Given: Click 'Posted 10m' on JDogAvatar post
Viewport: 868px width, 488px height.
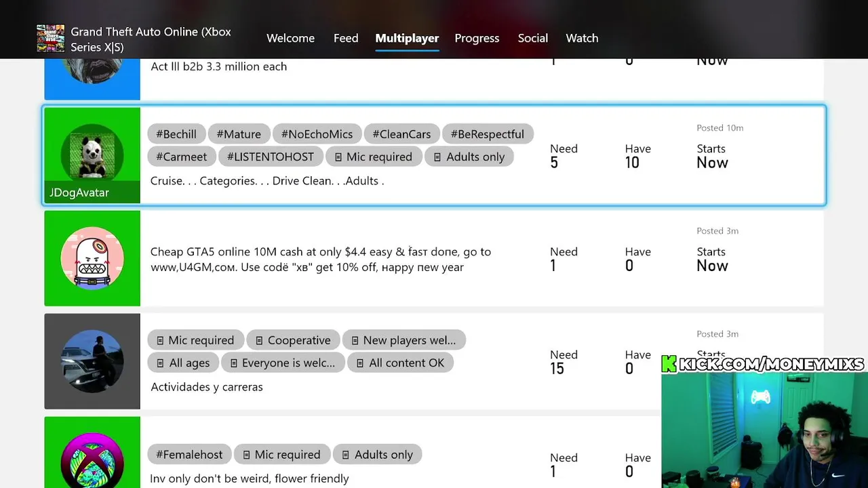Looking at the screenshot, I should (720, 127).
